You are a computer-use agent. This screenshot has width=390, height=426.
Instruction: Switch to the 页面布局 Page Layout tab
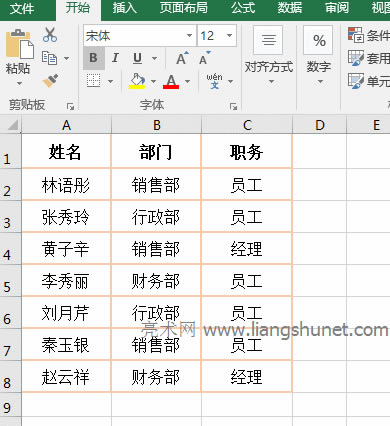pyautogui.click(x=183, y=8)
